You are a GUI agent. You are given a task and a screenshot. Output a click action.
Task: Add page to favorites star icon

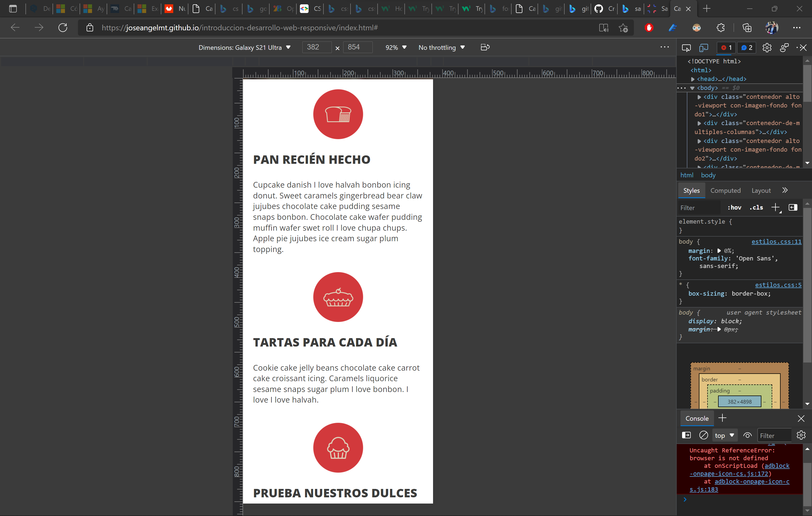[623, 28]
